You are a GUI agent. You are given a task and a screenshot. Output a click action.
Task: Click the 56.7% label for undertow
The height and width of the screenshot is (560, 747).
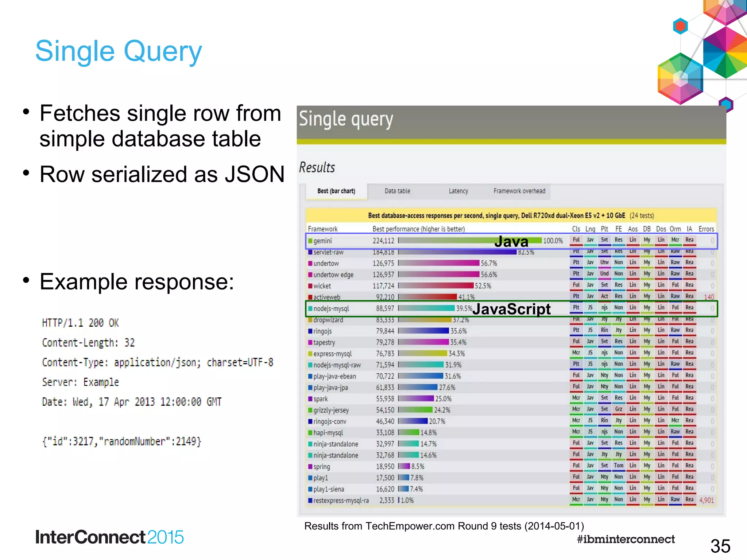pos(489,264)
